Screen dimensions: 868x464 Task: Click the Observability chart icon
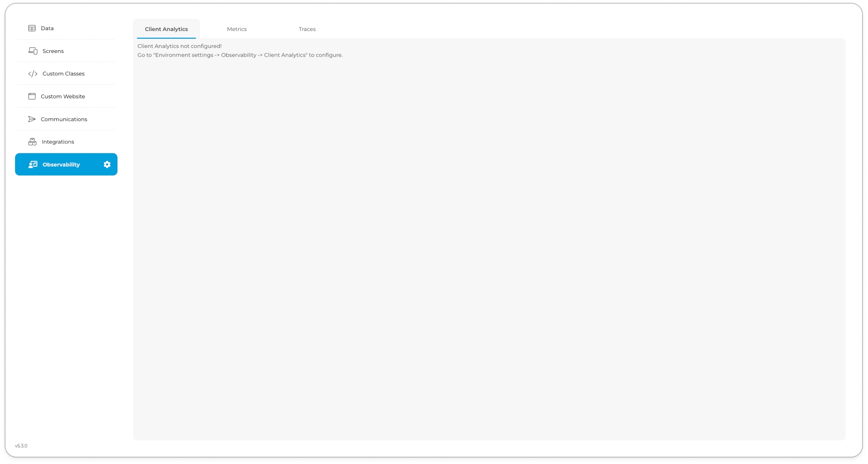tap(33, 164)
